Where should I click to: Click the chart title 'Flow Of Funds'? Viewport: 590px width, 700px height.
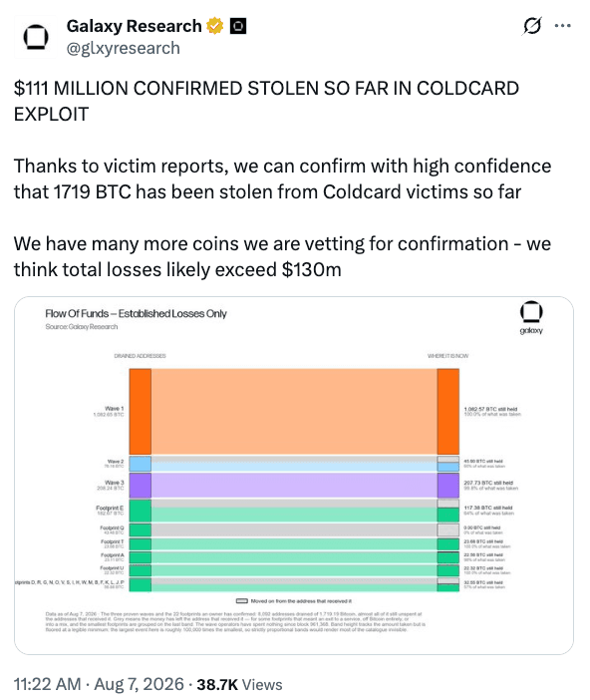pyautogui.click(x=77, y=313)
